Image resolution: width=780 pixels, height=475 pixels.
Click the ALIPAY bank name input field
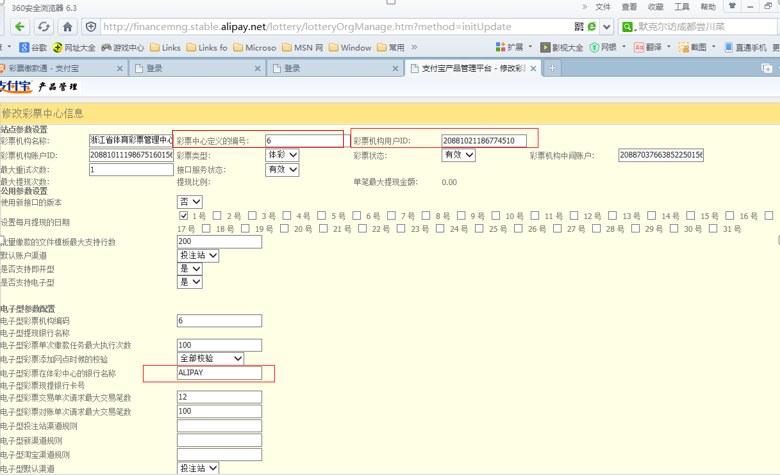(x=219, y=373)
